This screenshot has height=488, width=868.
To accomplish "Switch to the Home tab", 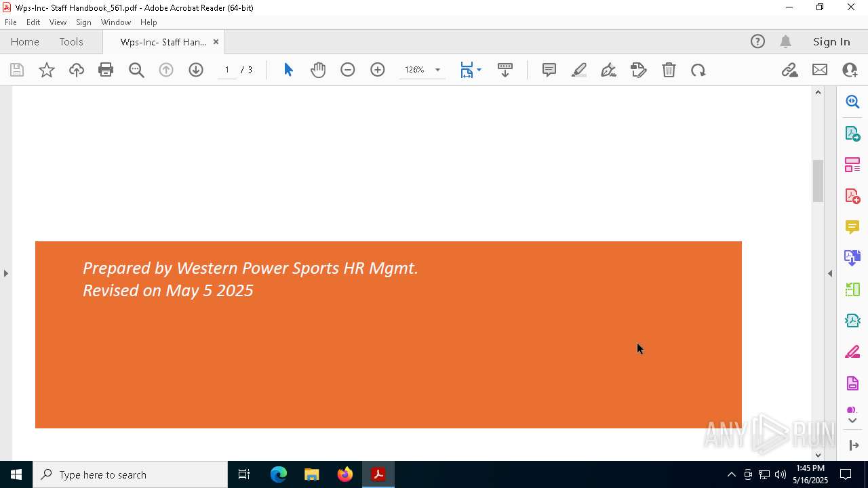I will click(x=25, y=41).
